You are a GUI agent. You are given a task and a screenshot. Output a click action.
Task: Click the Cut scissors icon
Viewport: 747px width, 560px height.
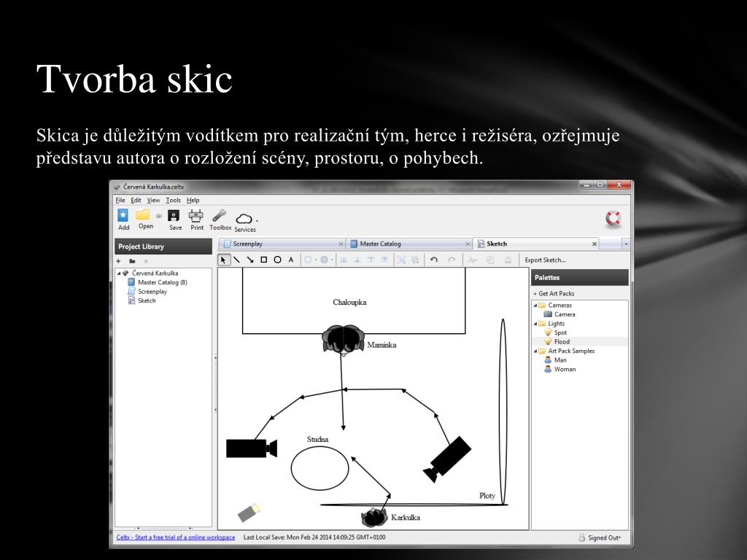pos(472,260)
